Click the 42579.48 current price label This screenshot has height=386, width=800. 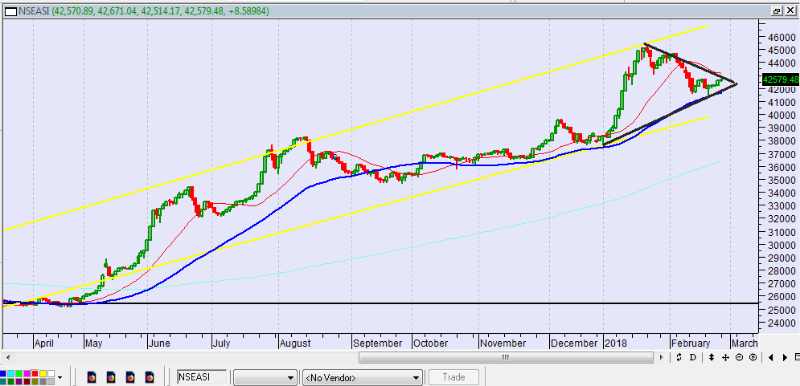[780, 80]
